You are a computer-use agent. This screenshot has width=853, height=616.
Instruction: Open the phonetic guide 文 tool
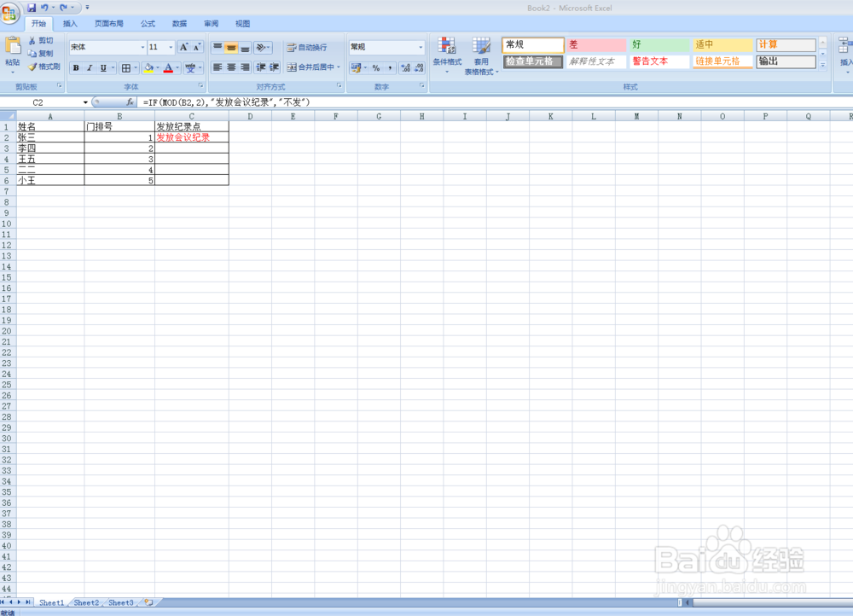click(190, 68)
